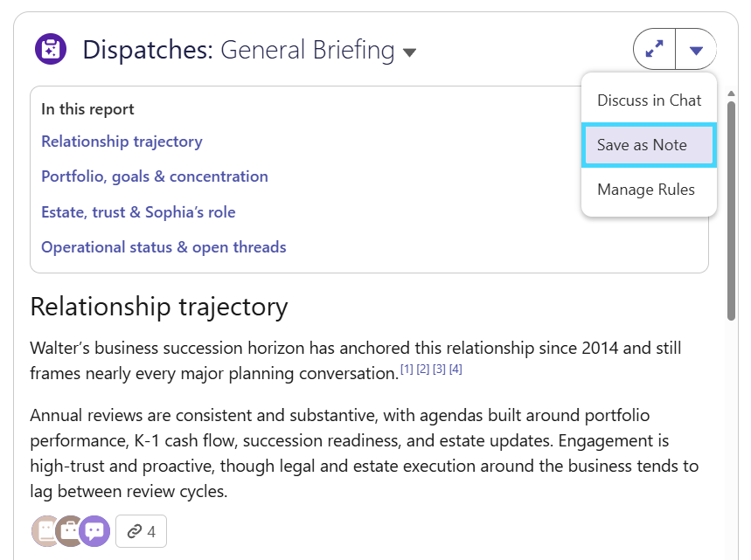Jump to Operational status & open threads
Screen dimensions: 751x560
click(x=163, y=247)
